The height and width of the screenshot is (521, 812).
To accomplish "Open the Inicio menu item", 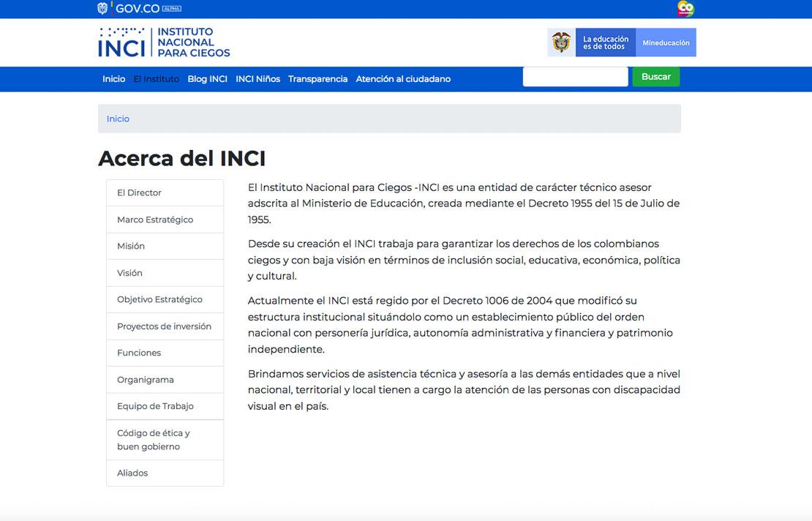I will [x=114, y=78].
